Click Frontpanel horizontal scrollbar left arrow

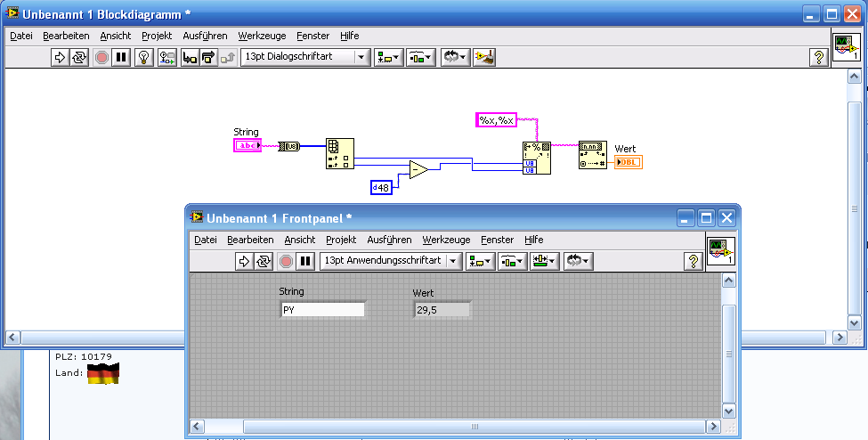[x=197, y=426]
